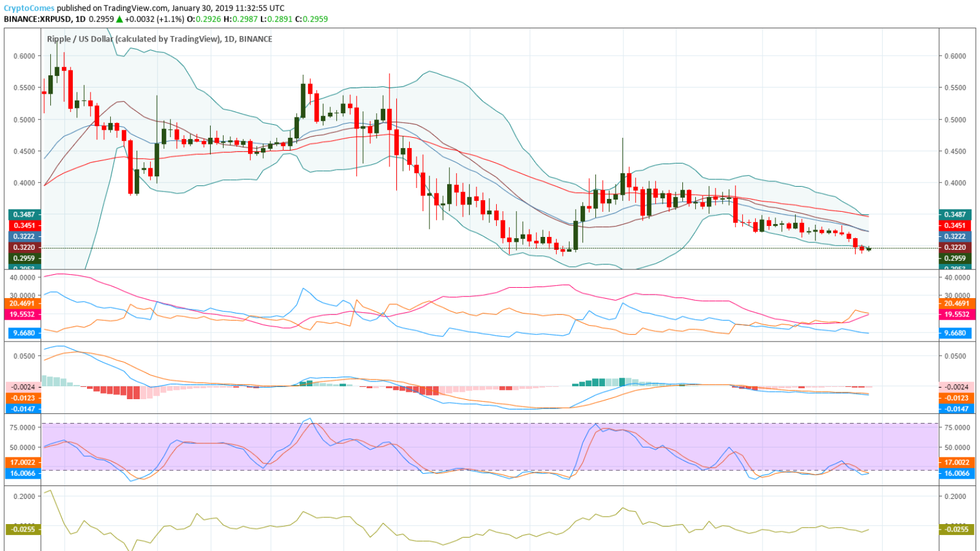The image size is (980, 551).
Task: Click 0.4500 tick on right price axis
Action: pyautogui.click(x=956, y=151)
